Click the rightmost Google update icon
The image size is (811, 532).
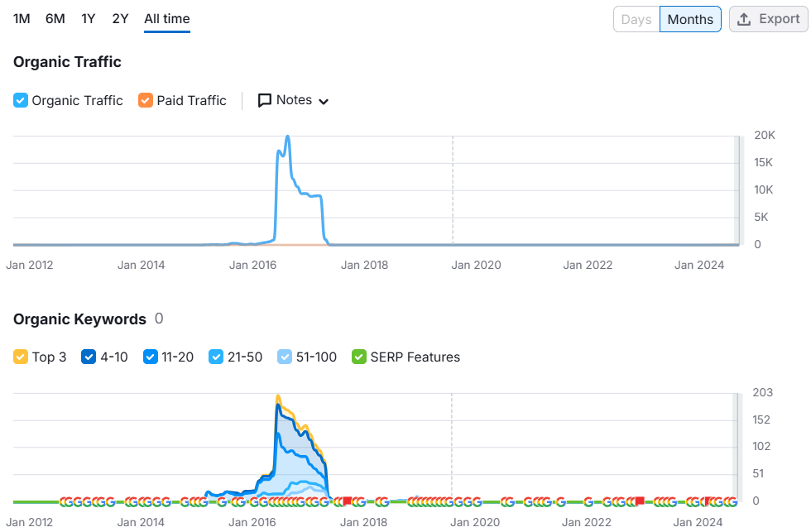tap(732, 501)
